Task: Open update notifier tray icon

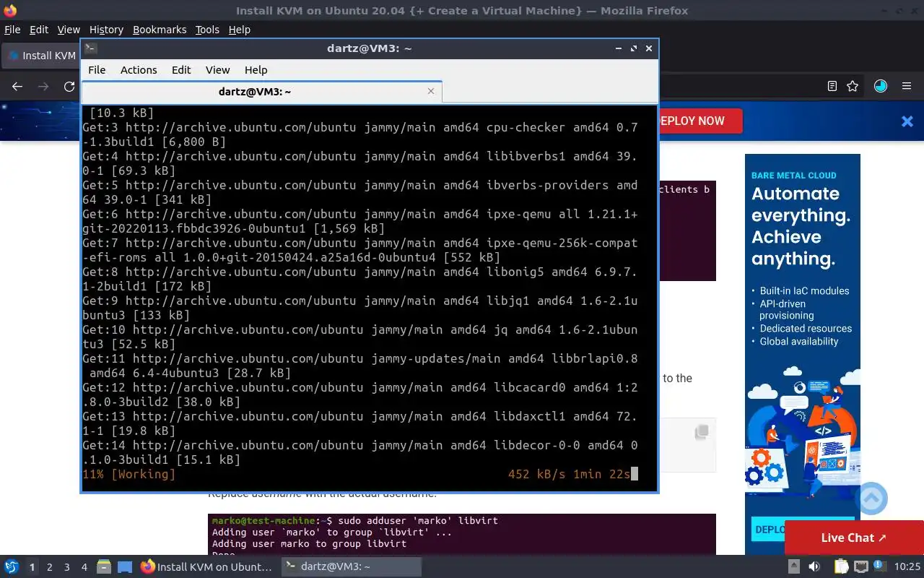Action: (880, 567)
